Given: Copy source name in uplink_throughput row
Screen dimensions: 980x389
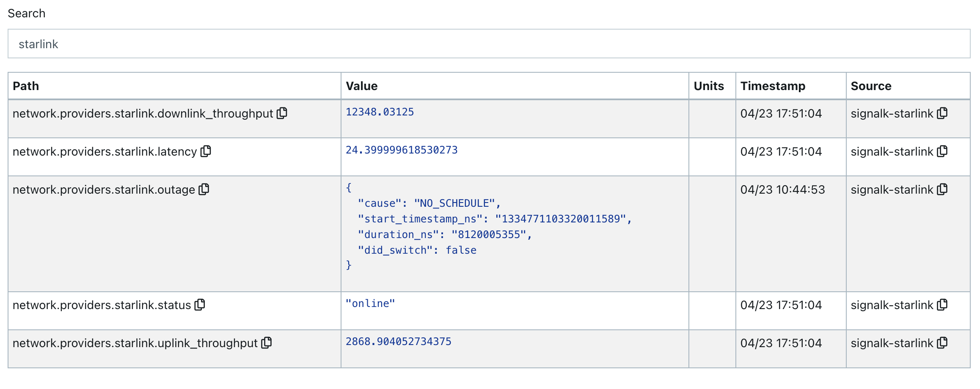Looking at the screenshot, I should point(942,343).
